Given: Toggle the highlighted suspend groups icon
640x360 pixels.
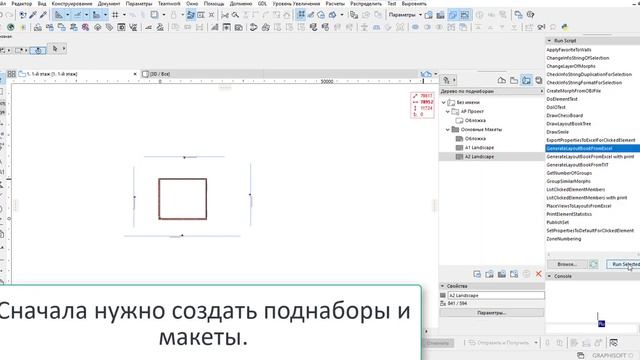Looking at the screenshot, I should coord(191,15).
